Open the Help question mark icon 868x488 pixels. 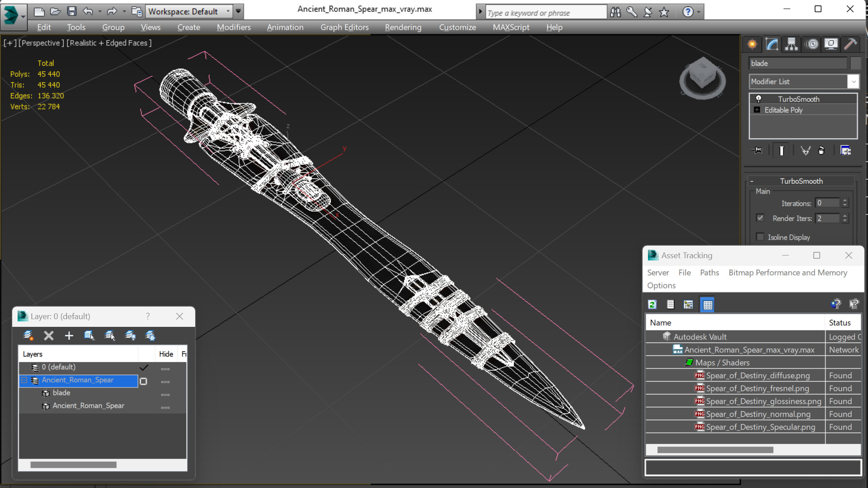click(x=688, y=12)
